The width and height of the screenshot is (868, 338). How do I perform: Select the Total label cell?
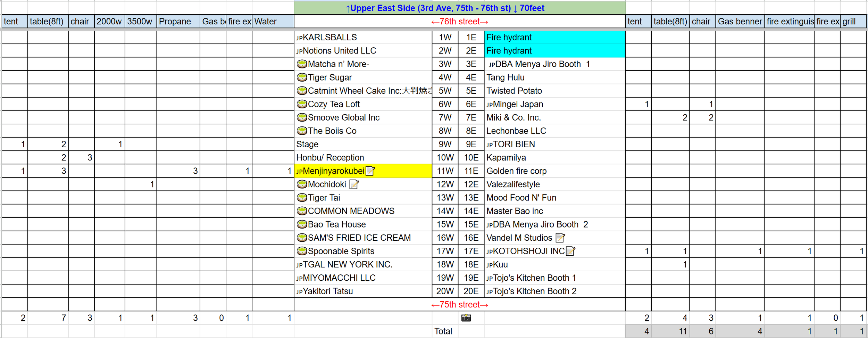coord(445,331)
